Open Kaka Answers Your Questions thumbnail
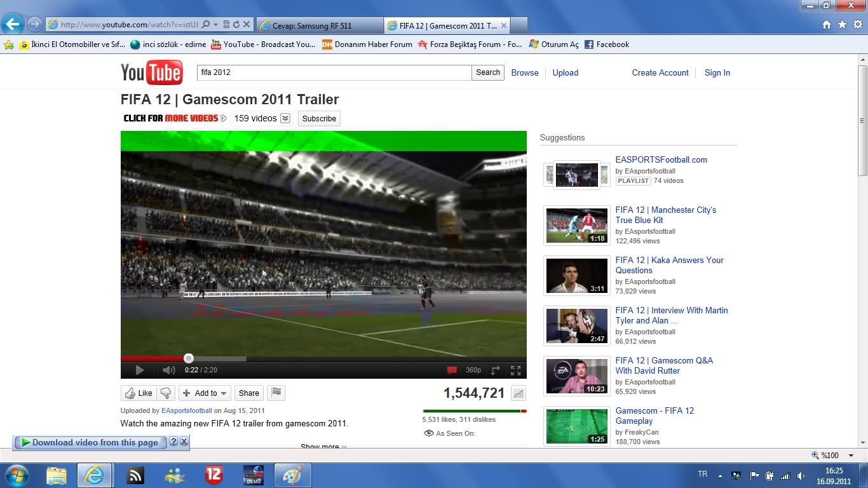The height and width of the screenshot is (488, 868). coord(577,276)
